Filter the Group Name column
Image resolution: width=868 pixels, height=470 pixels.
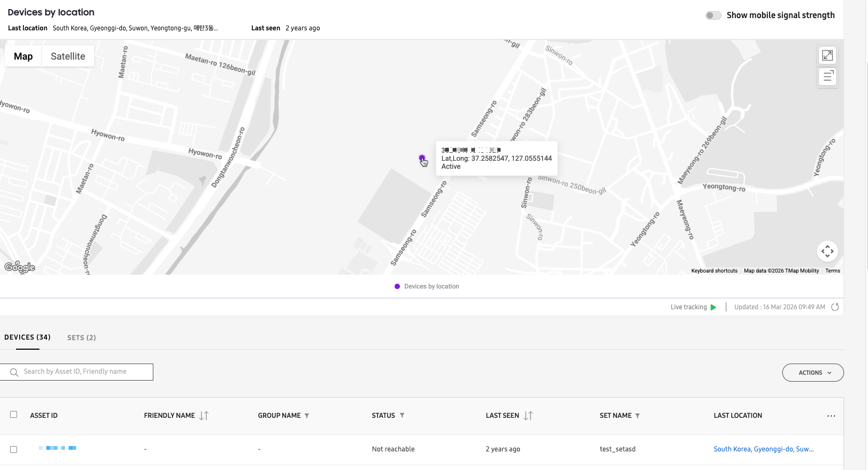(x=307, y=416)
